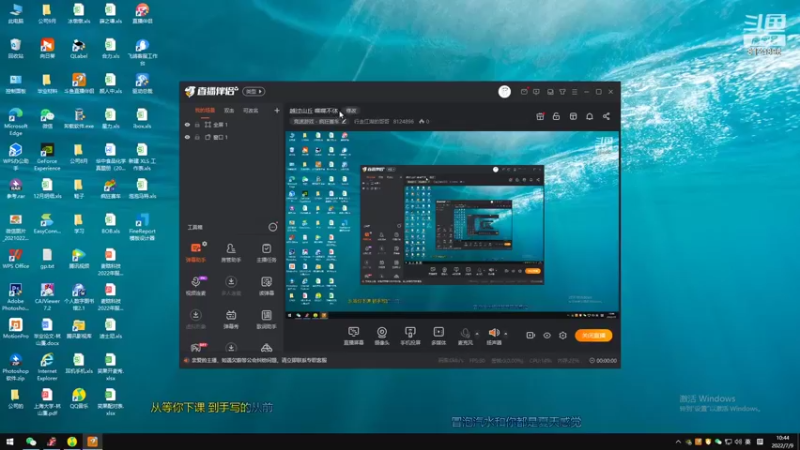
Task: Add a 直播屏幕 screen capture source
Action: [354, 336]
